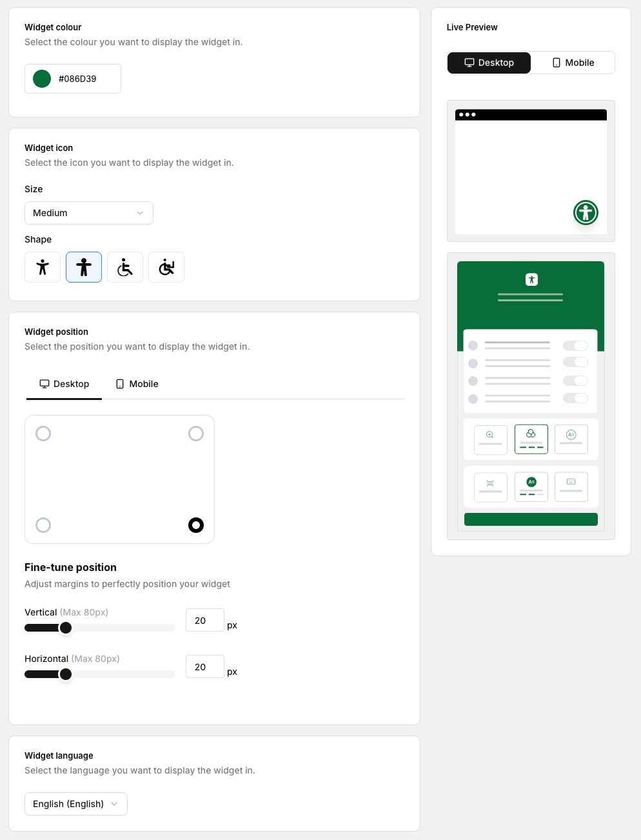This screenshot has height=840, width=641.
Task: Open the Medium size dropdown
Action: (x=89, y=213)
